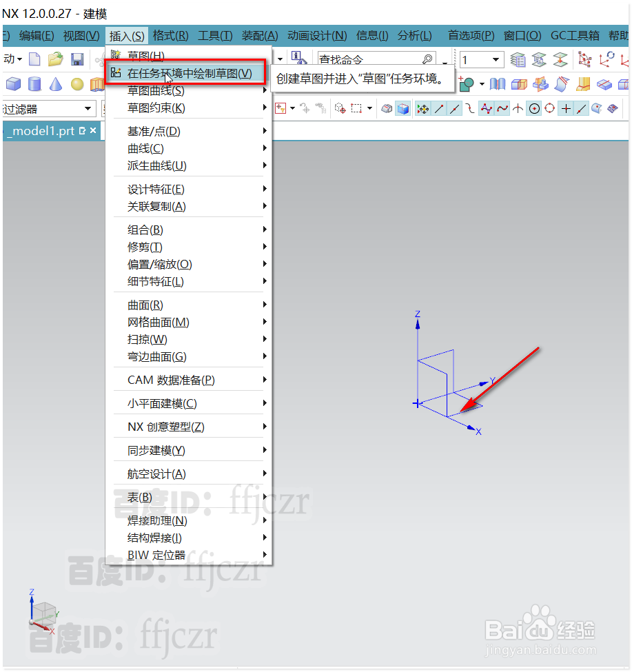Open 视图(V) menu in menu bar

pos(81,36)
